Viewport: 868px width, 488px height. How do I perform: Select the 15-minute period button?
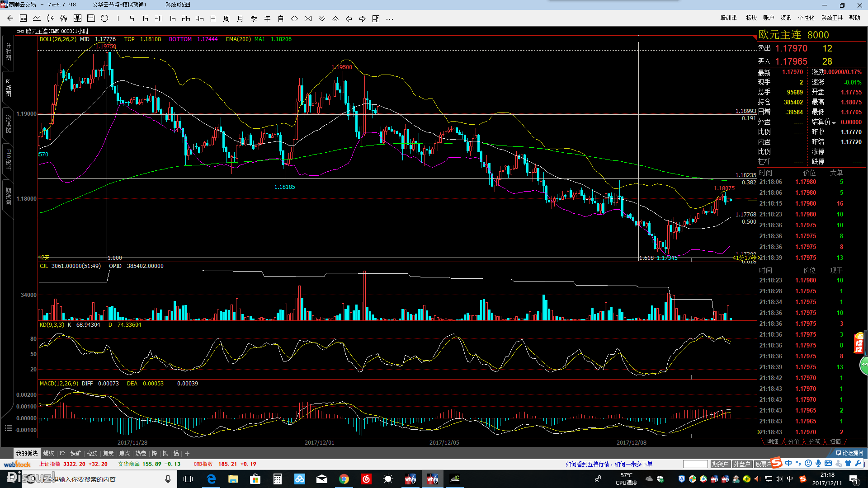145,19
